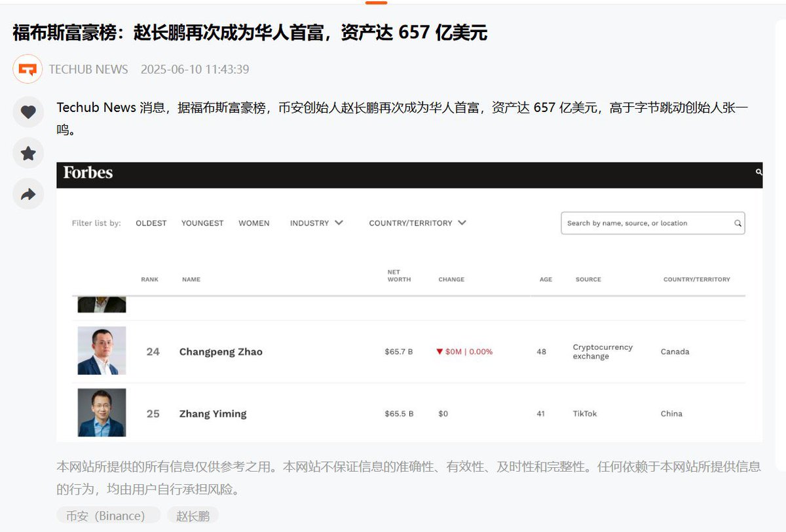Click the name Changpeng Zhao

pyautogui.click(x=221, y=352)
